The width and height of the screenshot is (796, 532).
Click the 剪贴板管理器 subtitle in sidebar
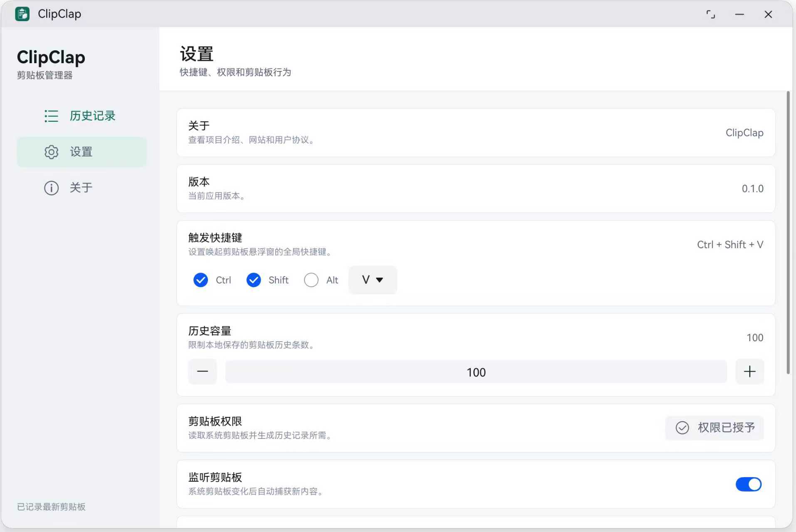(x=44, y=75)
